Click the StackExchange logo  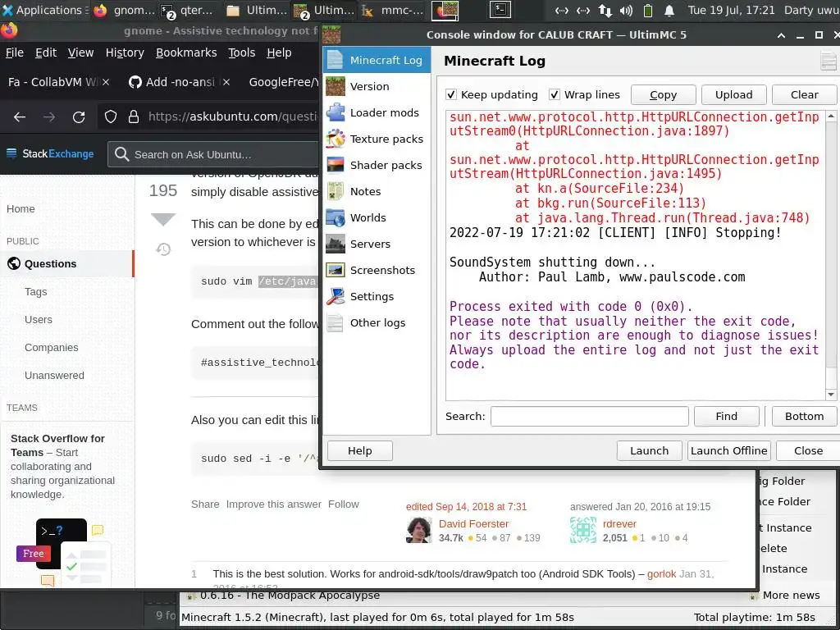[50, 153]
